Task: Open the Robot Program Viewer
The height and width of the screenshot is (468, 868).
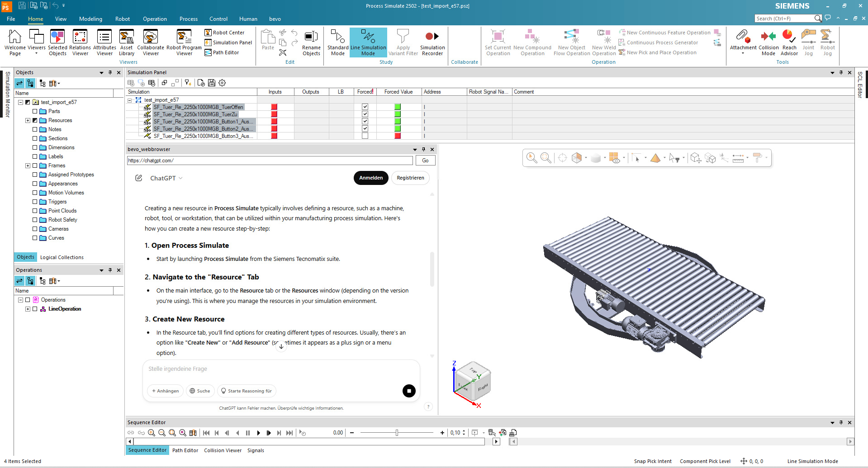Action: tap(184, 43)
